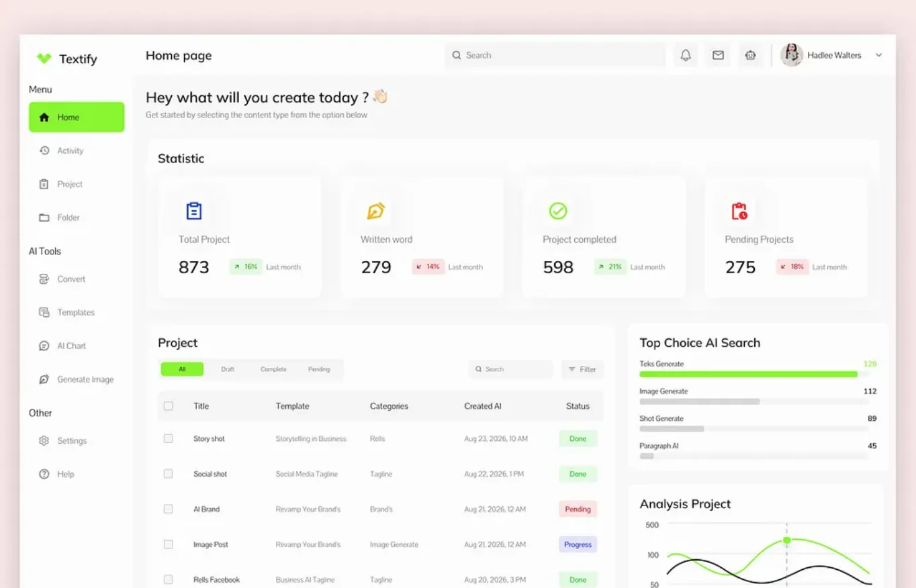The image size is (916, 588).
Task: Click the magnifier icon in Project search
Action: 479,369
